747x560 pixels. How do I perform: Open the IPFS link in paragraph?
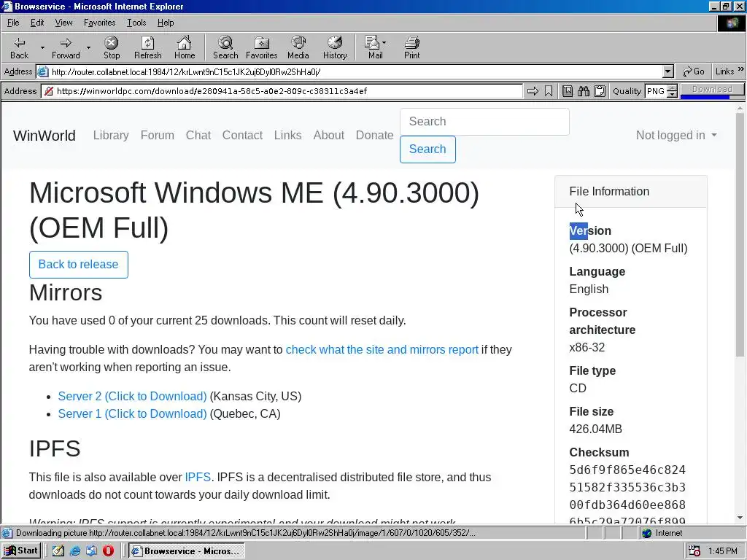198,477
